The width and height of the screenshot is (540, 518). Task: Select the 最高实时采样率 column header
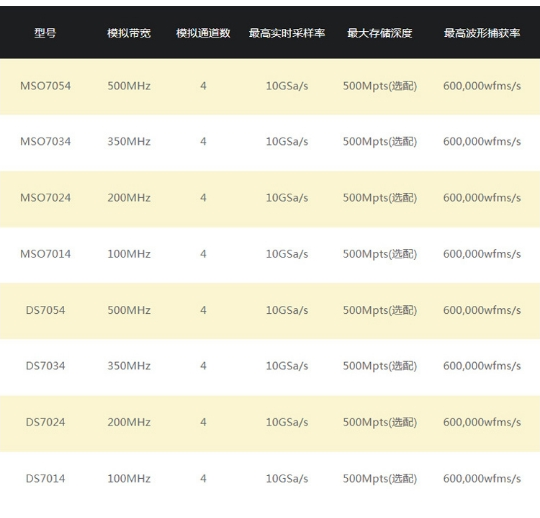(x=287, y=33)
